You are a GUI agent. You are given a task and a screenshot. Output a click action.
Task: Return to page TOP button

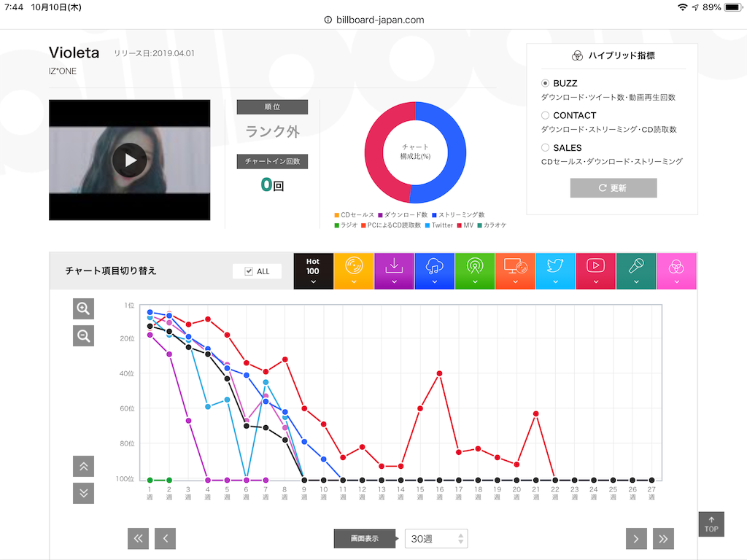tap(711, 524)
